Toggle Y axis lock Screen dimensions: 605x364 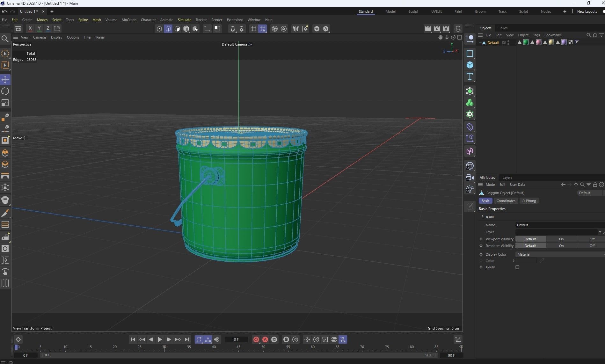click(x=39, y=28)
